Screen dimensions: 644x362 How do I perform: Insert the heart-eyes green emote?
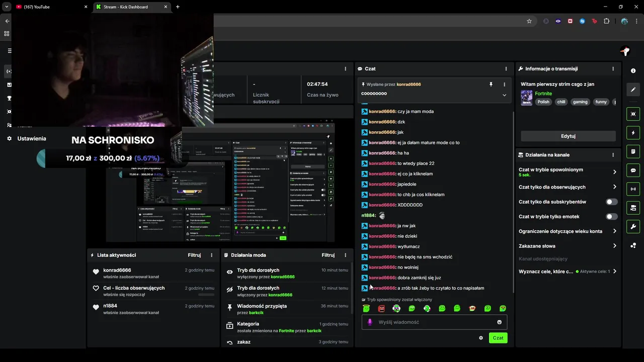point(503,309)
